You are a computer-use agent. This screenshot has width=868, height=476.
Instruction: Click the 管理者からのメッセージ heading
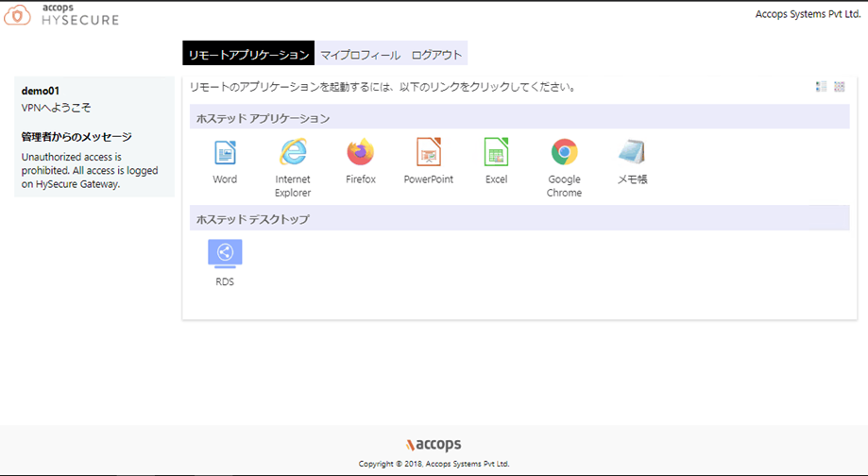77,137
